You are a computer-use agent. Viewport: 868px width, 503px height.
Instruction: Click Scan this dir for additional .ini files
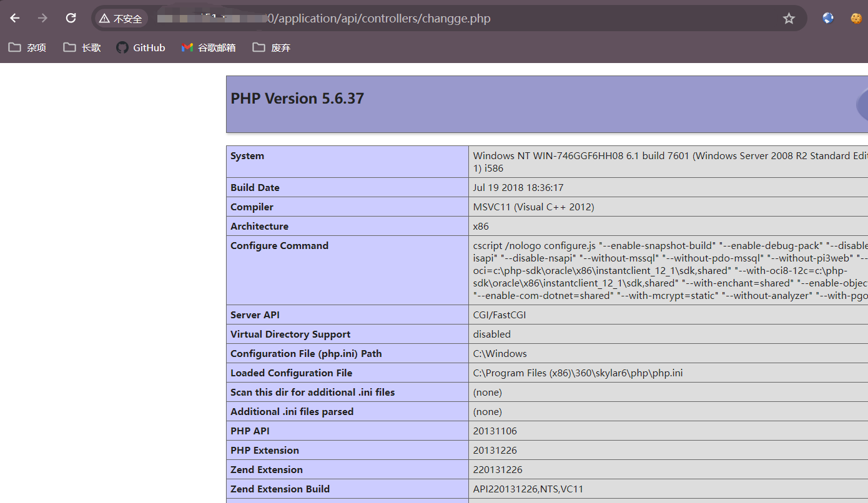point(312,392)
